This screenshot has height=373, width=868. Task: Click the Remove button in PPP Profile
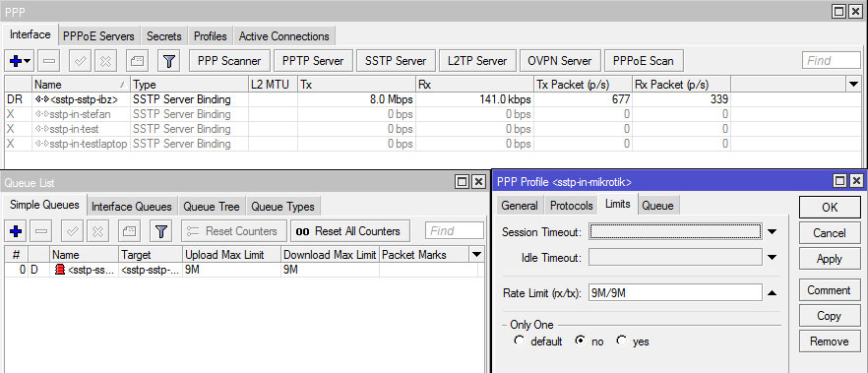pos(830,342)
